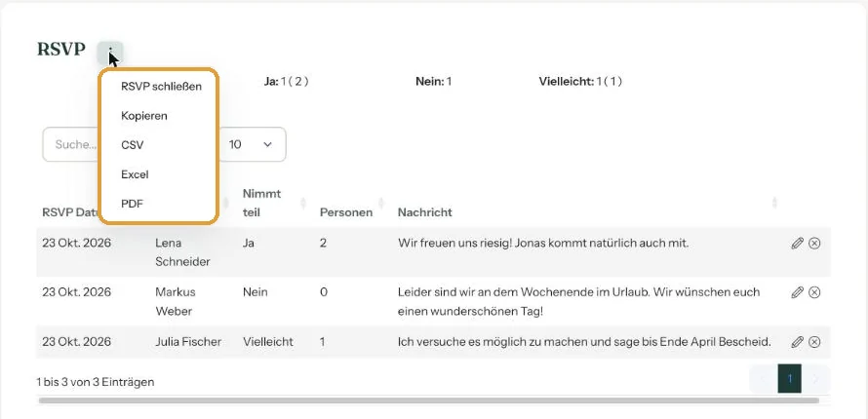Edit Markus Weber's RSVP entry
Viewport: 868px width, 419px height.
point(797,292)
